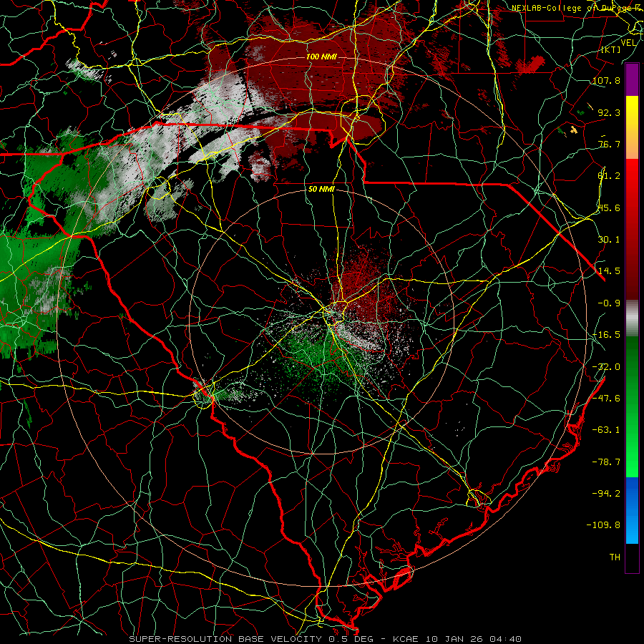Click the -109.8 legend value
This screenshot has width=644, height=644.
tap(603, 525)
